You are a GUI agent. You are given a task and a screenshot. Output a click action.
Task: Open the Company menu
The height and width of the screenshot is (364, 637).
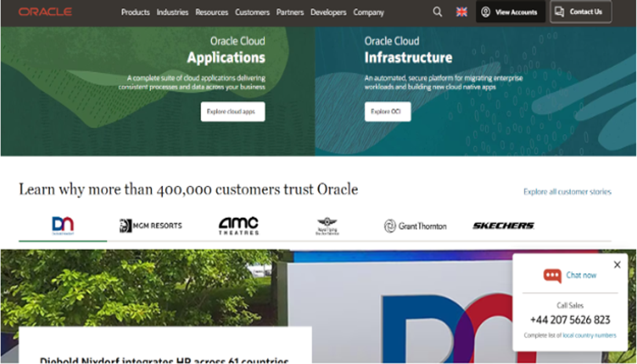click(368, 12)
